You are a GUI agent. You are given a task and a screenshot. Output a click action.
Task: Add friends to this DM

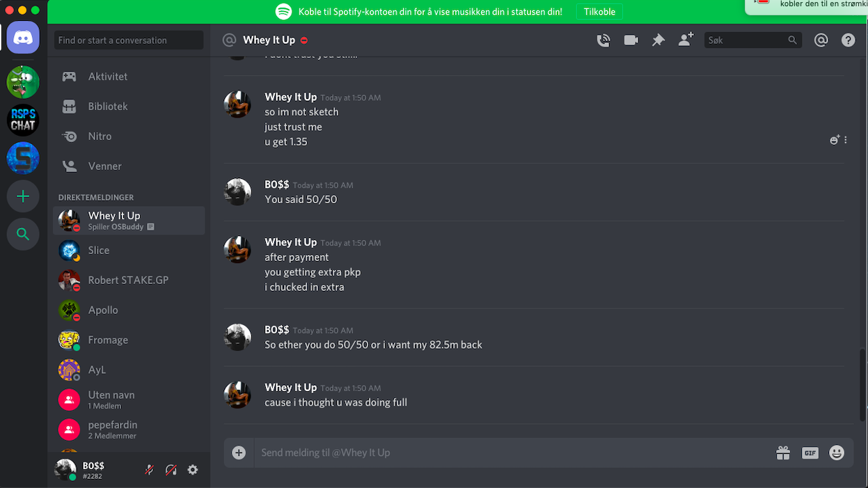(x=686, y=40)
